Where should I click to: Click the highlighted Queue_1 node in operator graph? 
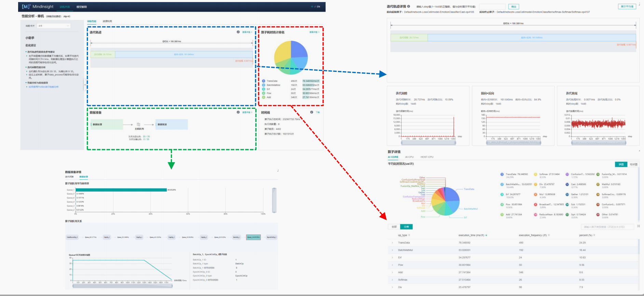tap(254, 237)
